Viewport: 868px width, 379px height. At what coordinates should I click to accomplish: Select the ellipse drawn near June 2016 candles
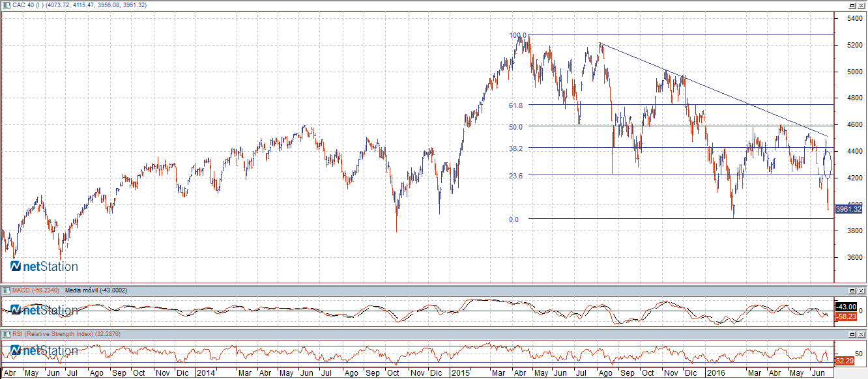tap(828, 165)
